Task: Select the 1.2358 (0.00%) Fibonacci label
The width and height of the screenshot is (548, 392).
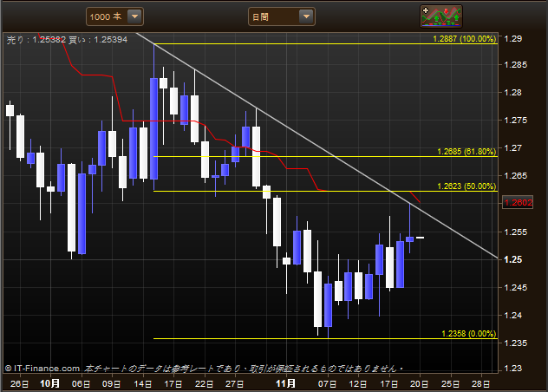Action: [469, 334]
